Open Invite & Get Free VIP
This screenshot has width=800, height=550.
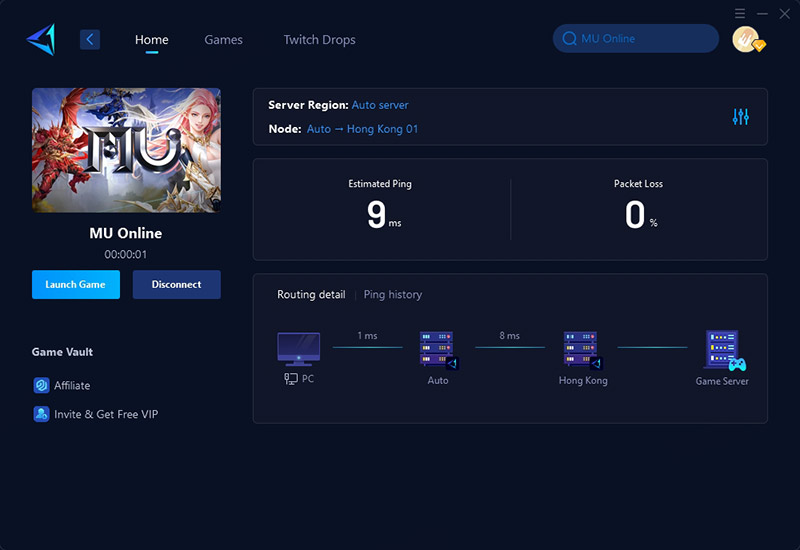[x=106, y=414]
